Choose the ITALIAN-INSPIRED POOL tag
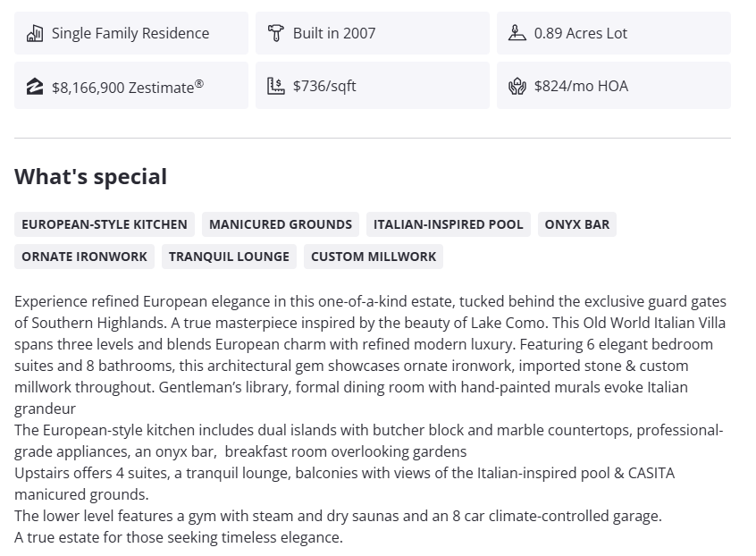756x556 pixels. pyautogui.click(x=449, y=224)
